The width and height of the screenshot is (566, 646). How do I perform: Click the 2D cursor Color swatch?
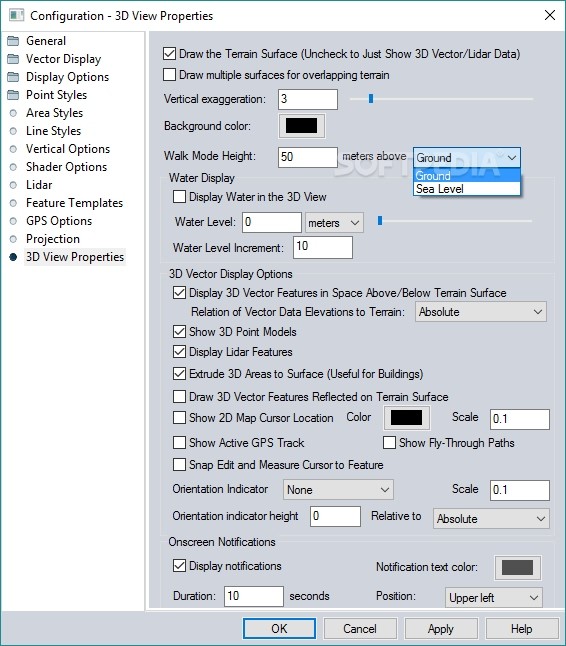(407, 417)
